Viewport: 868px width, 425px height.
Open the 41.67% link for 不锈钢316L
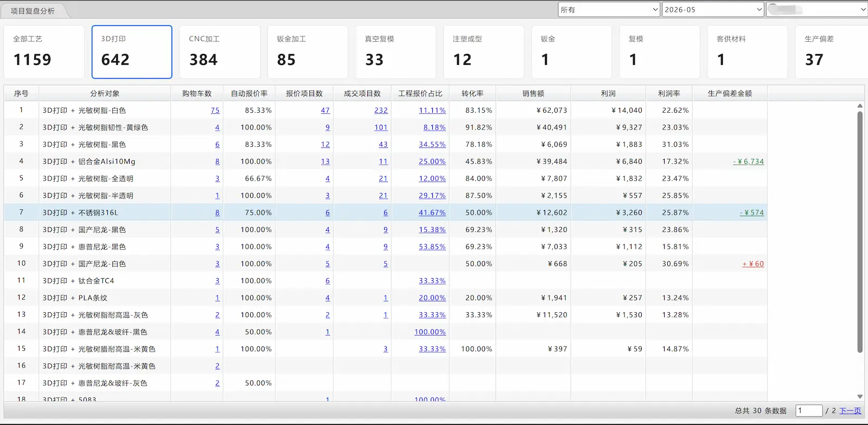432,212
